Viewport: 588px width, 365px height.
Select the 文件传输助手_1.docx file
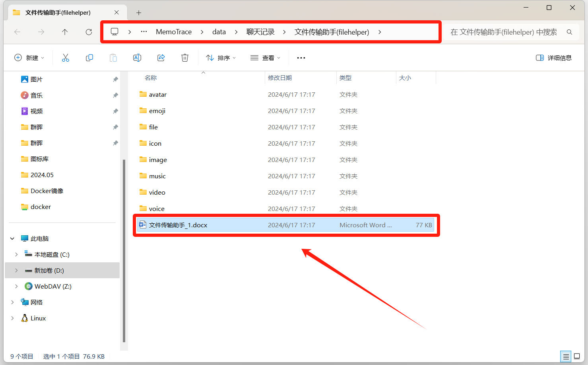[x=178, y=225]
